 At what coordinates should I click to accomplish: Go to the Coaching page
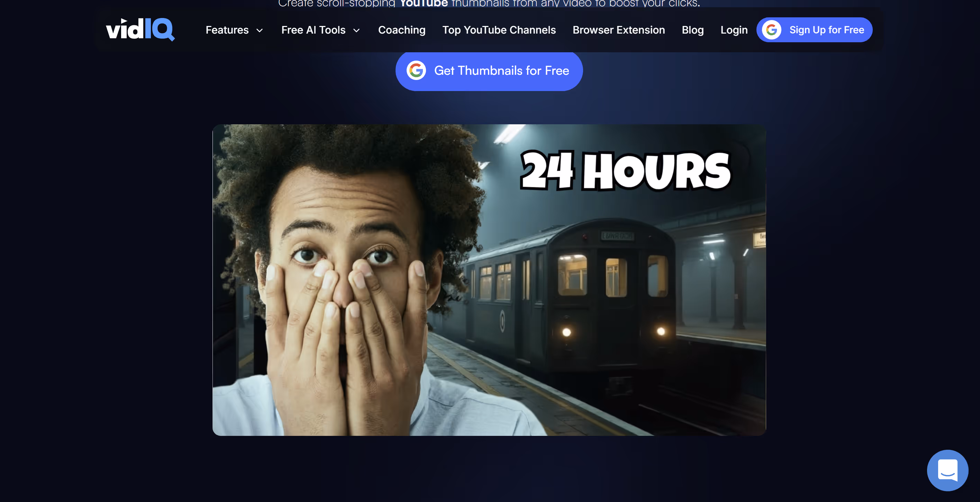[402, 30]
